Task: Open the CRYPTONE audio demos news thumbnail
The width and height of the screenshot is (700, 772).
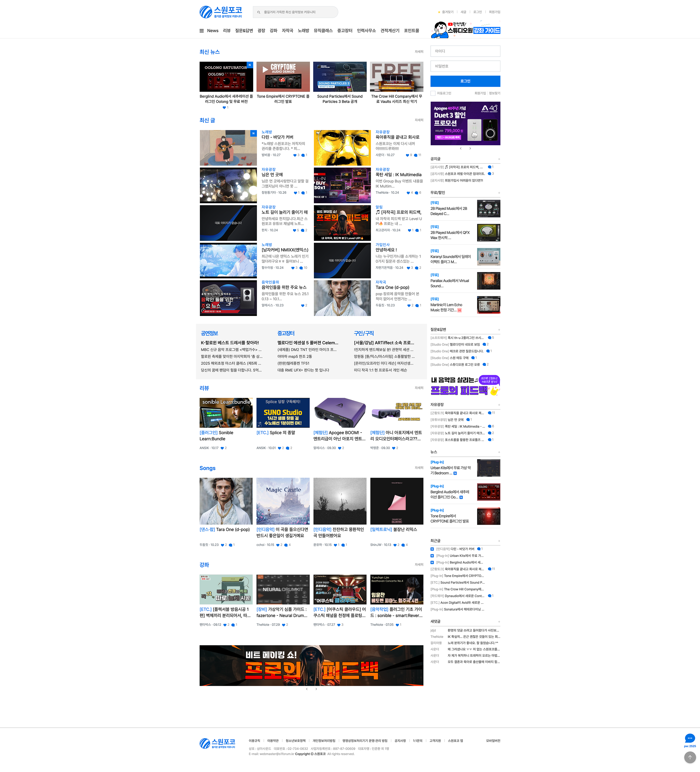Action: pyautogui.click(x=283, y=77)
